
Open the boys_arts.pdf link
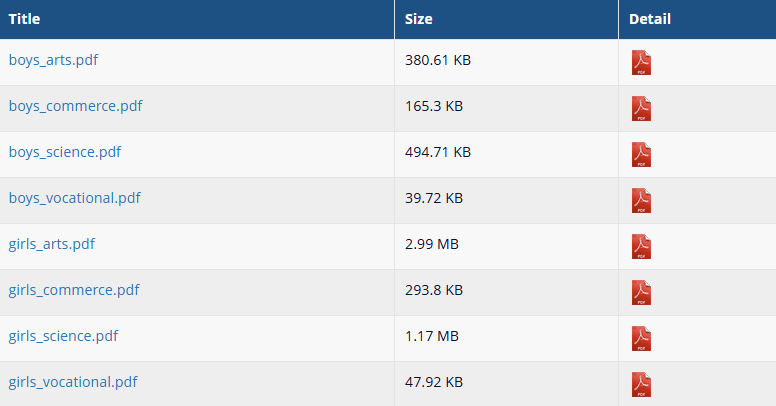[x=53, y=60]
